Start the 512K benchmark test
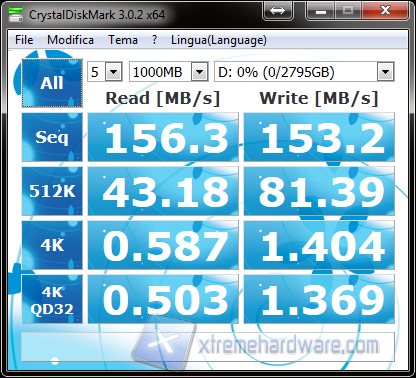Screen dimensions: 416x378 tap(52, 191)
